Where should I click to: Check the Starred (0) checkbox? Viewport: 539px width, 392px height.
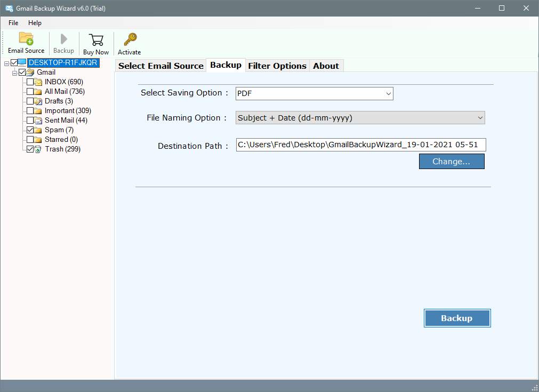click(30, 140)
